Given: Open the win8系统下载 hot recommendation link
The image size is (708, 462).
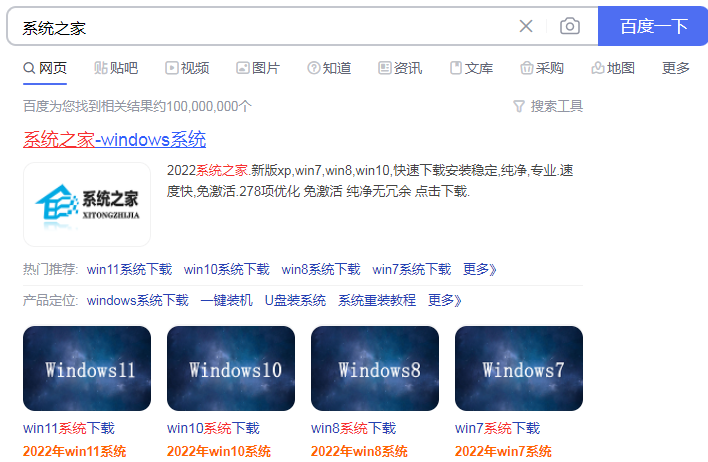Looking at the screenshot, I should tap(321, 270).
